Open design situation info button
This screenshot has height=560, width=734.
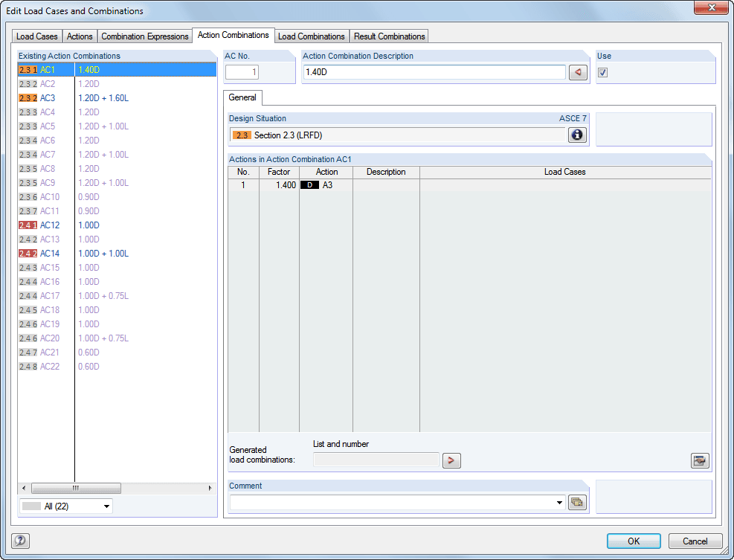[577, 135]
